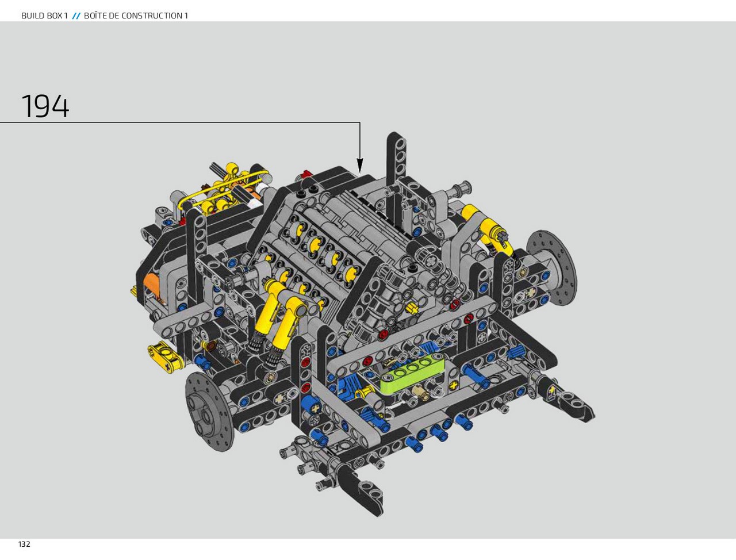Click the grey brake disc at right
This screenshot has width=736, height=560.
552,268
